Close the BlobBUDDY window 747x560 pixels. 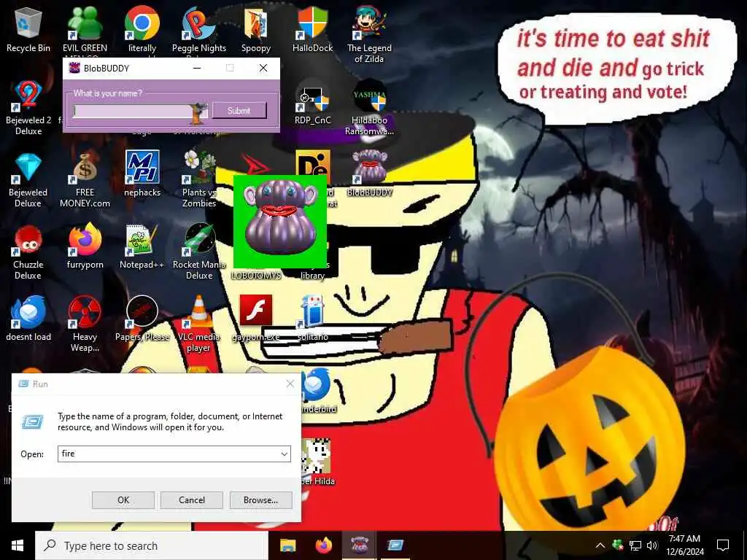[263, 68]
